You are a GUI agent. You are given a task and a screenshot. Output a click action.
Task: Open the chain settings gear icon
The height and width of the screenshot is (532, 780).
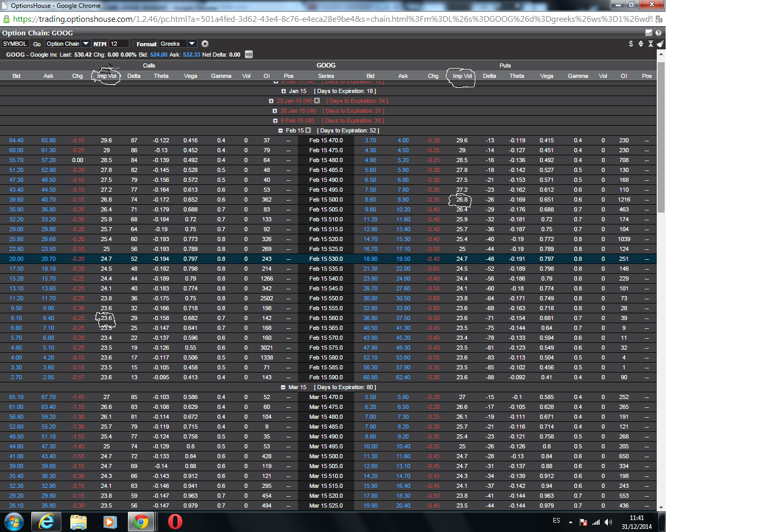[x=205, y=44]
